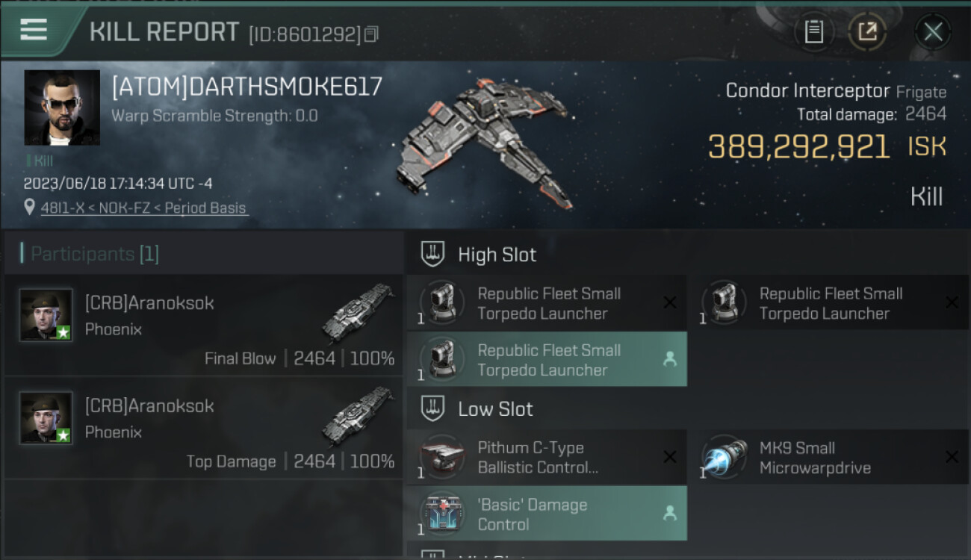Open the clipboard report icon
Viewport: 971px width, 560px height.
tap(813, 32)
